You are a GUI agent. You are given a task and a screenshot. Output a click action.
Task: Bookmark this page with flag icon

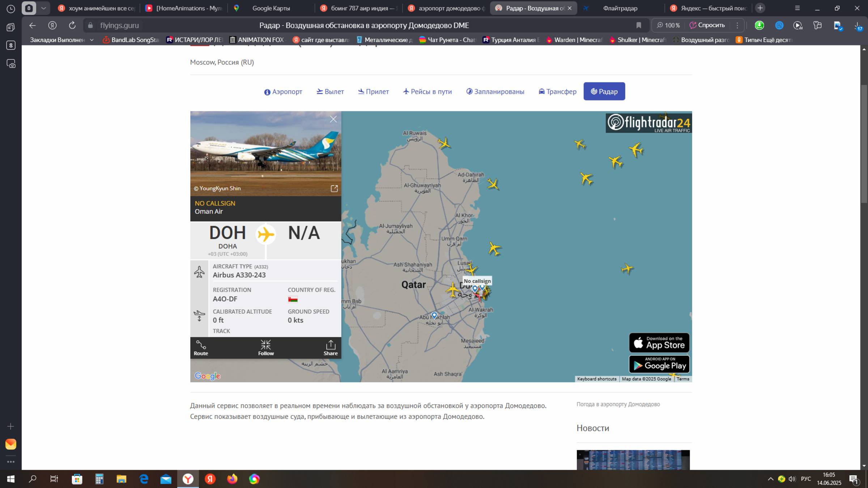639,25
